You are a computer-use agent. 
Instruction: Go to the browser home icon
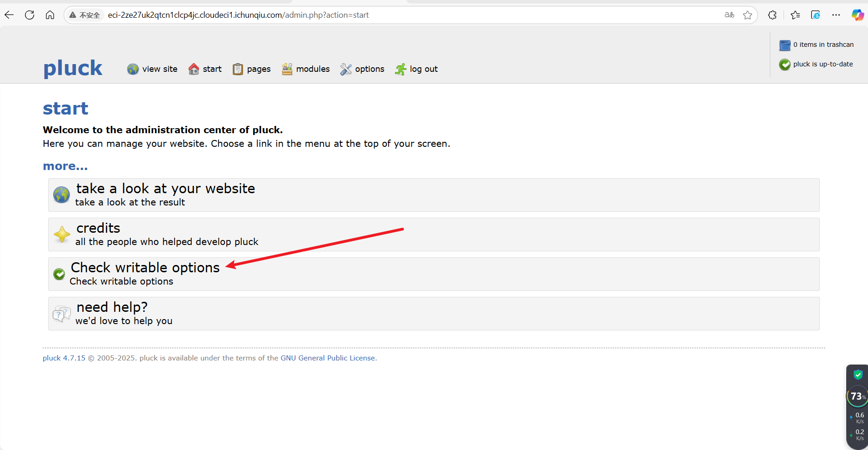tap(50, 15)
